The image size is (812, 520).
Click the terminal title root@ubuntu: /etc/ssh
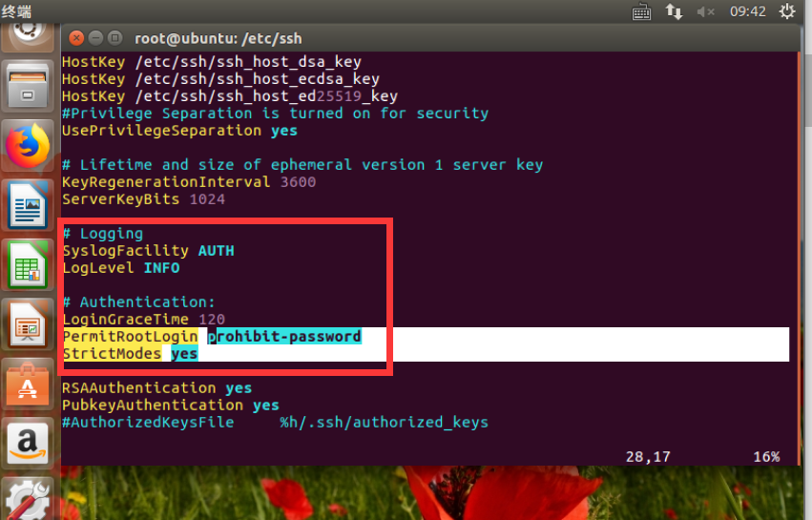pos(218,39)
